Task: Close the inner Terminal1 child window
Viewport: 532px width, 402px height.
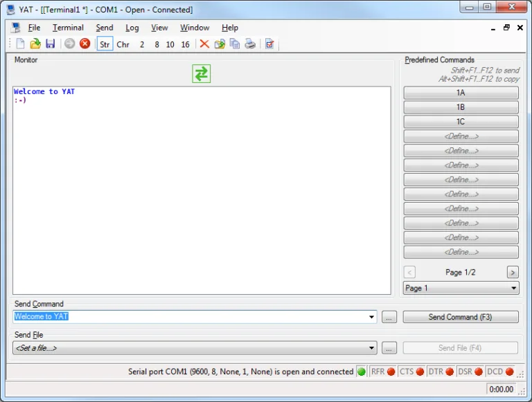Action: [520, 28]
